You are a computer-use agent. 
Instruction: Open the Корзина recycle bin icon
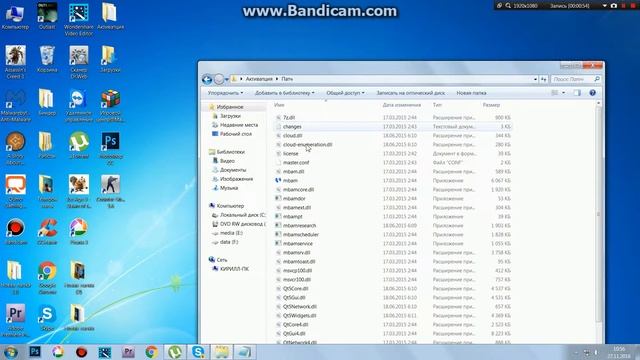[47, 59]
